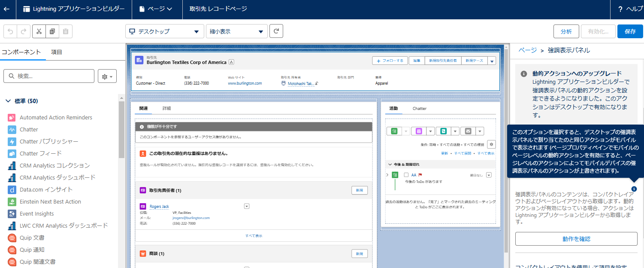The width and height of the screenshot is (644, 268).
Task: Click the blue info icon below tooltip
Action: click(634, 189)
